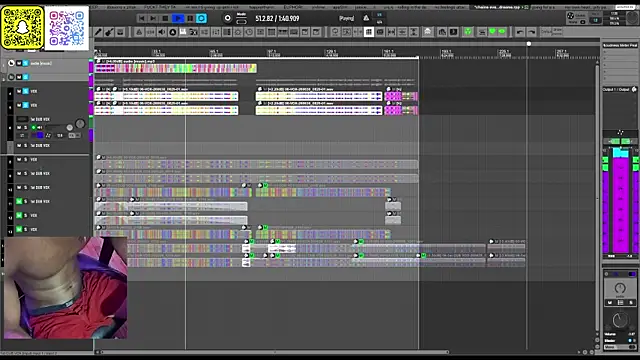The image size is (640, 360).
Task: Mute the top audio [music] track
Action: (19, 63)
